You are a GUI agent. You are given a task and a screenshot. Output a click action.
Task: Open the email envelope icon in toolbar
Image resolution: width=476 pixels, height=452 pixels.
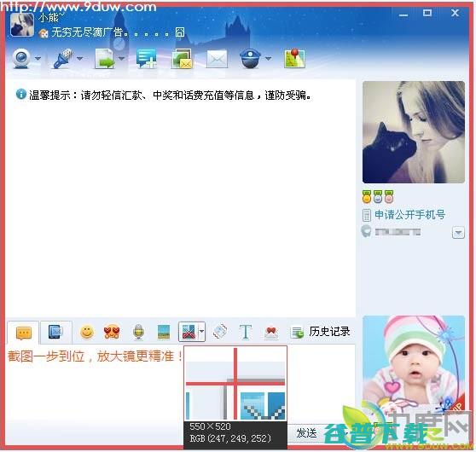click(217, 59)
